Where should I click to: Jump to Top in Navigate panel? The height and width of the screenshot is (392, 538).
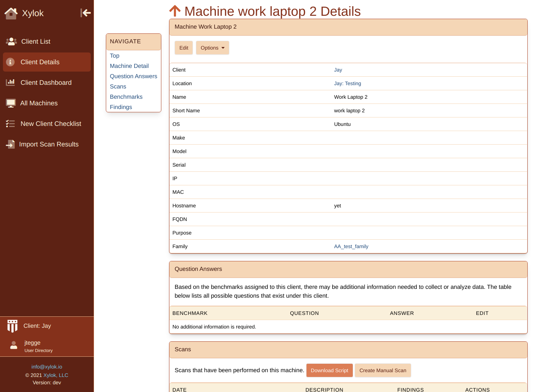pyautogui.click(x=115, y=56)
